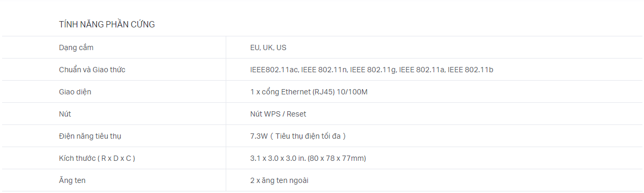Select the Điện năng tiêu thụ label
Viewport: 644px width, 193px height.
click(90, 136)
